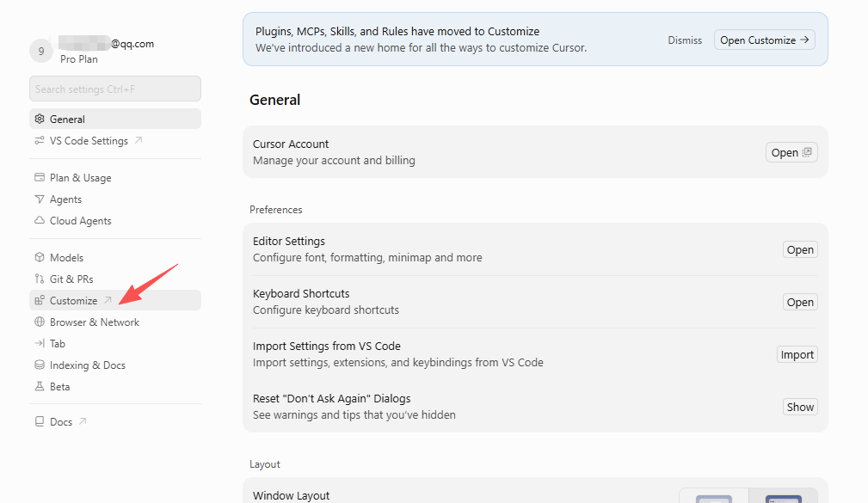This screenshot has height=503, width=868.
Task: Open the Plan & Usage page
Action: click(x=115, y=178)
